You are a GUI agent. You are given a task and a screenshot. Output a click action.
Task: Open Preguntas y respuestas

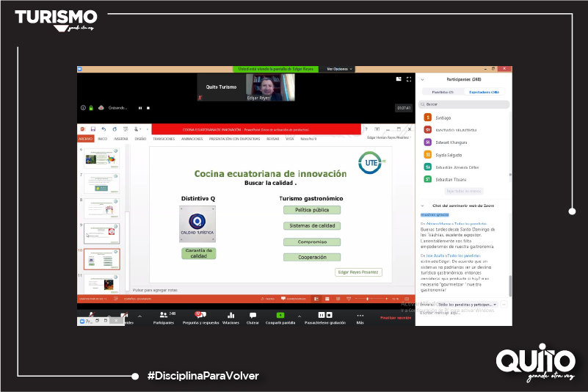click(x=200, y=315)
